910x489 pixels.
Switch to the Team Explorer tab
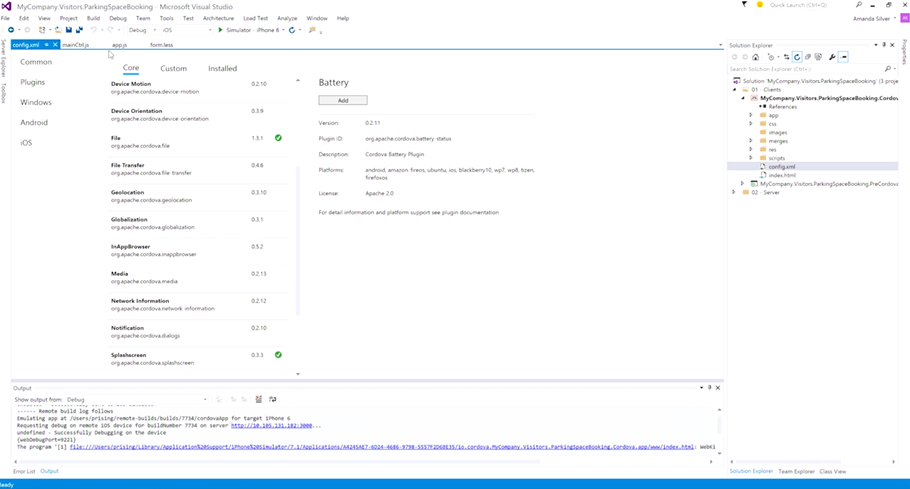tap(796, 471)
